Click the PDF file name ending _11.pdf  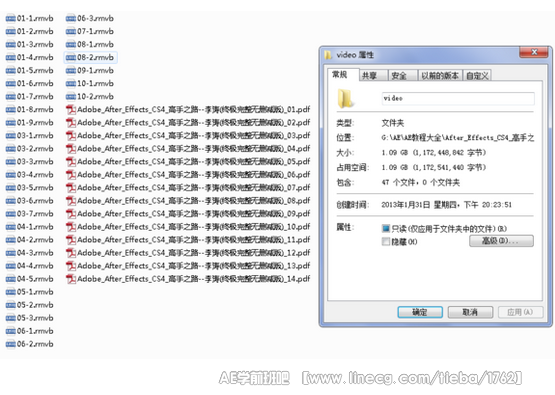coord(194,240)
